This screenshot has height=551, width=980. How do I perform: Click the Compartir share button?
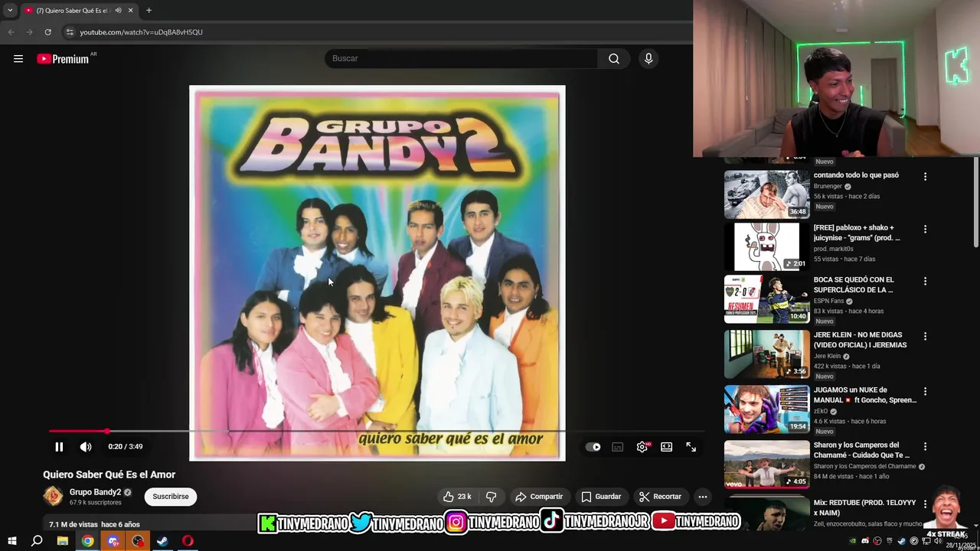tap(539, 497)
